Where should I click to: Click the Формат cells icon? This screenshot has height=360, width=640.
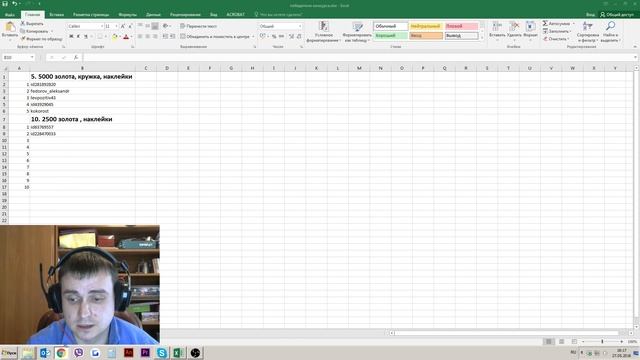click(x=531, y=27)
